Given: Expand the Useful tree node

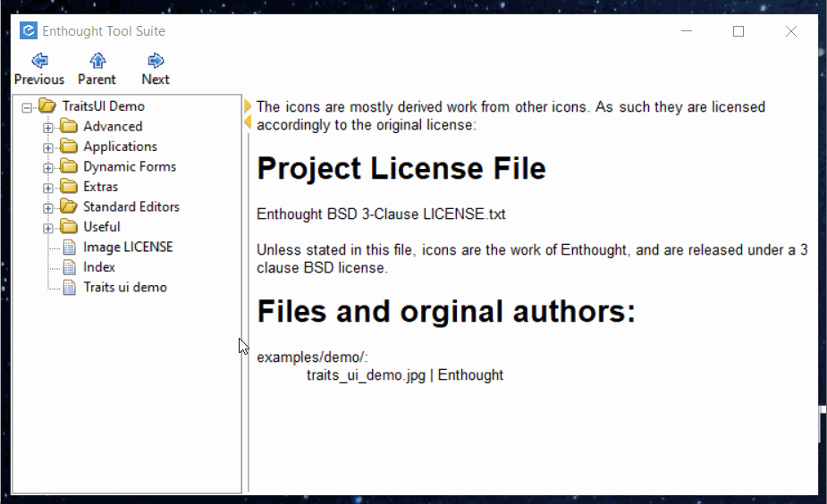Looking at the screenshot, I should 48,228.
